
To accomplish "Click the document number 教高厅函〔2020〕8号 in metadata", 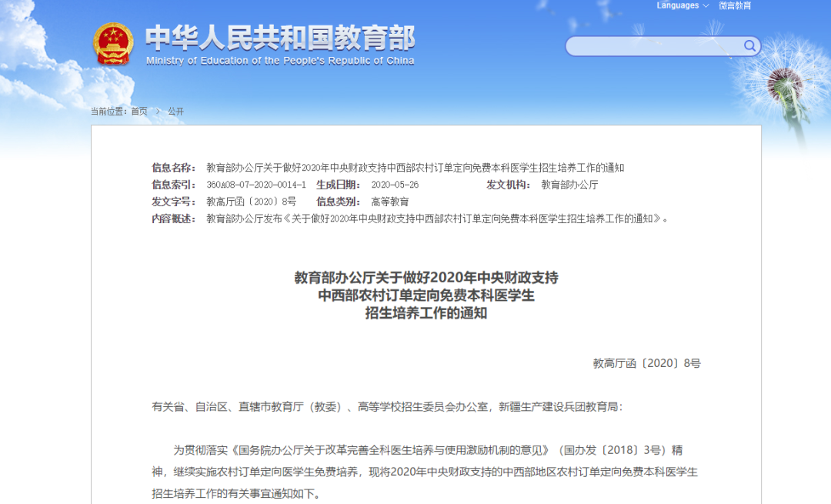I will [x=251, y=202].
